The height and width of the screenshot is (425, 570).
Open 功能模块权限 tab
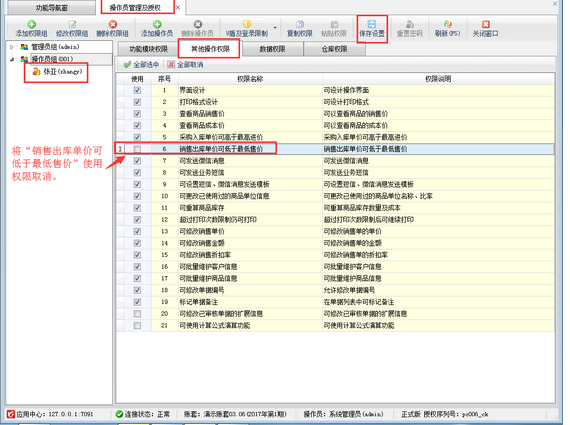point(148,49)
